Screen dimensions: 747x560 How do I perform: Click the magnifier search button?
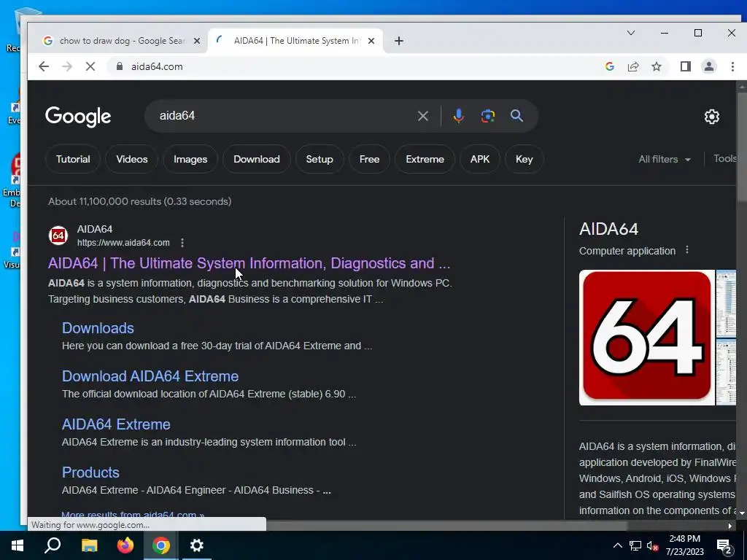[x=517, y=116]
